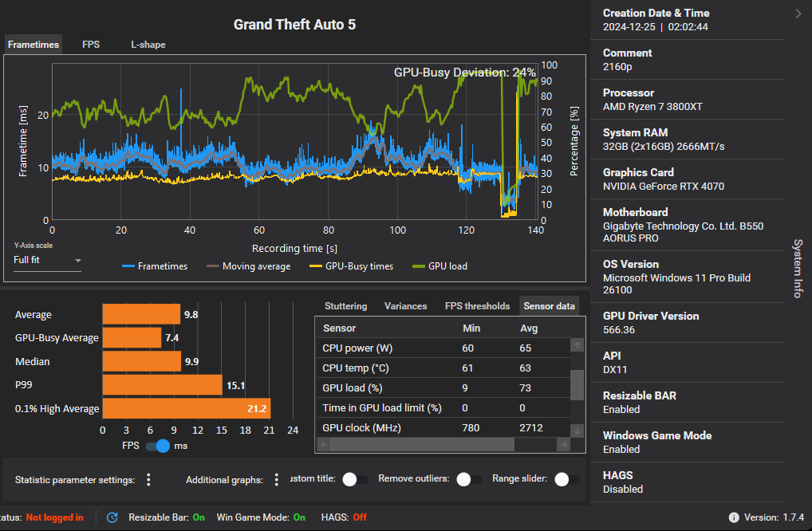Toggle FPS / ms unit switch
Image resolution: width=812 pixels, height=531 pixels.
pos(158,446)
